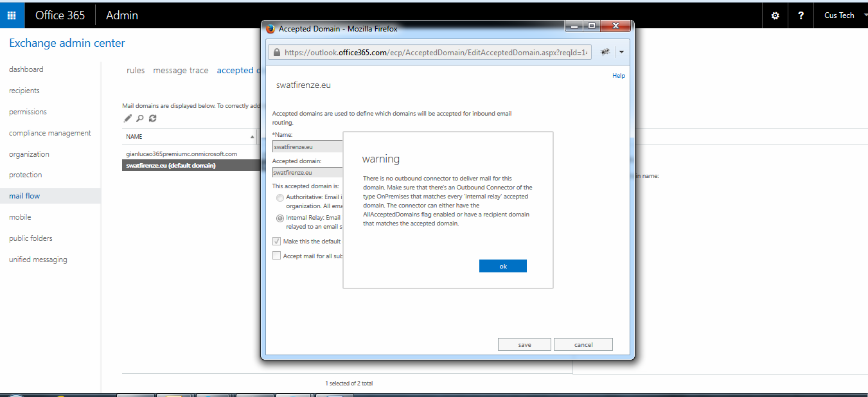Go to public folders
The image size is (868, 397).
click(x=31, y=238)
